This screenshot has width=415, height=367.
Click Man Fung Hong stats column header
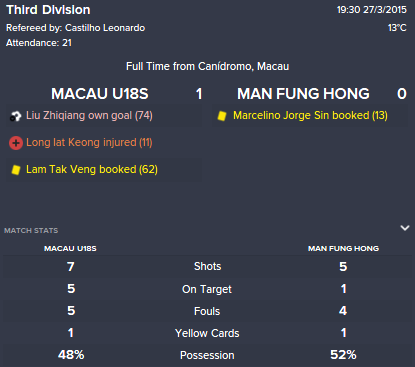pos(343,248)
